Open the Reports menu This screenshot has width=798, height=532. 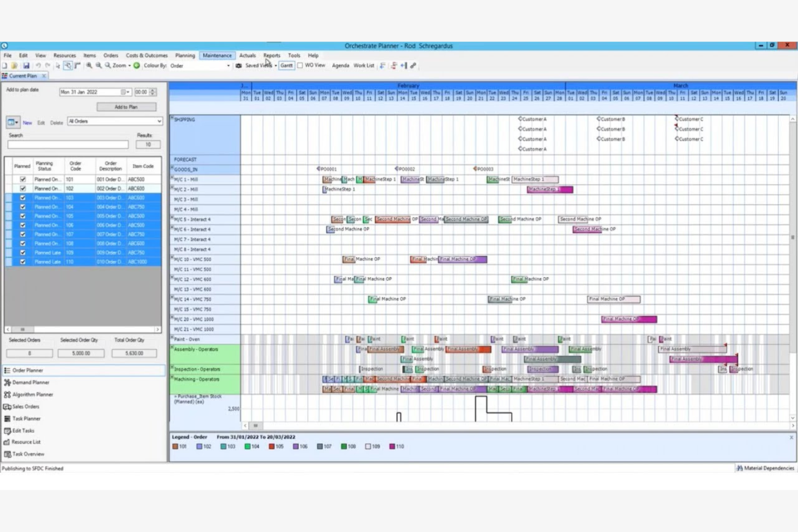tap(271, 55)
